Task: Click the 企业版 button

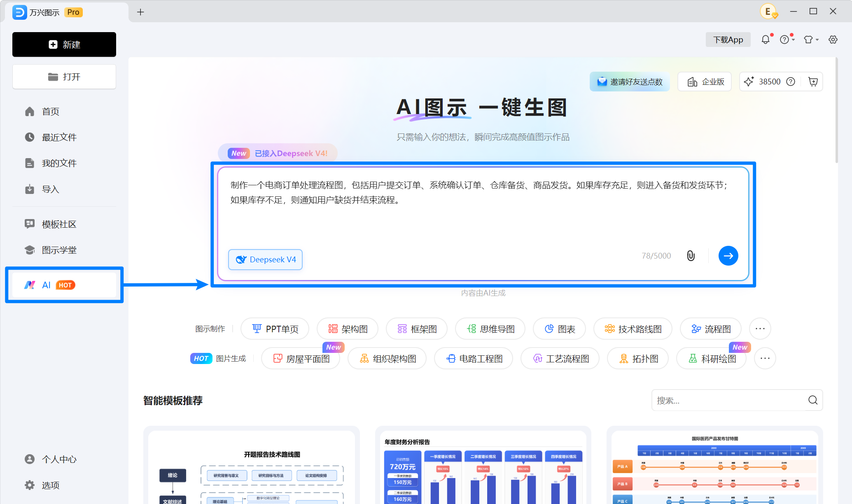Action: (705, 82)
